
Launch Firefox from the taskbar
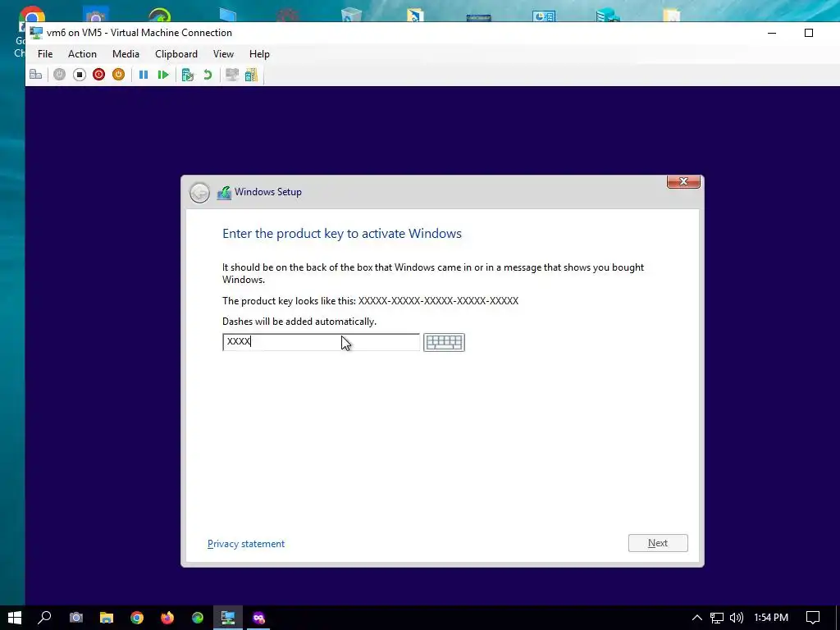(167, 618)
